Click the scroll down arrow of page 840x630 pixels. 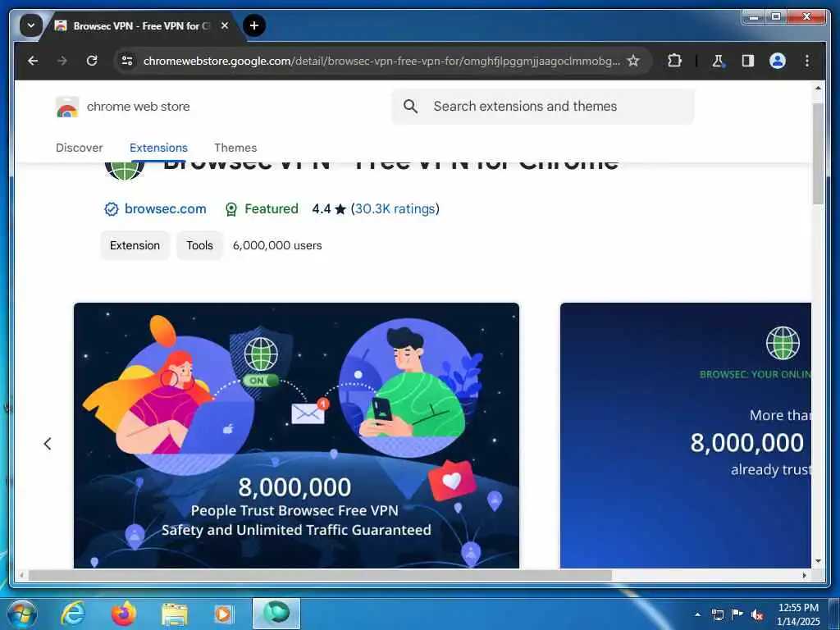point(818,561)
